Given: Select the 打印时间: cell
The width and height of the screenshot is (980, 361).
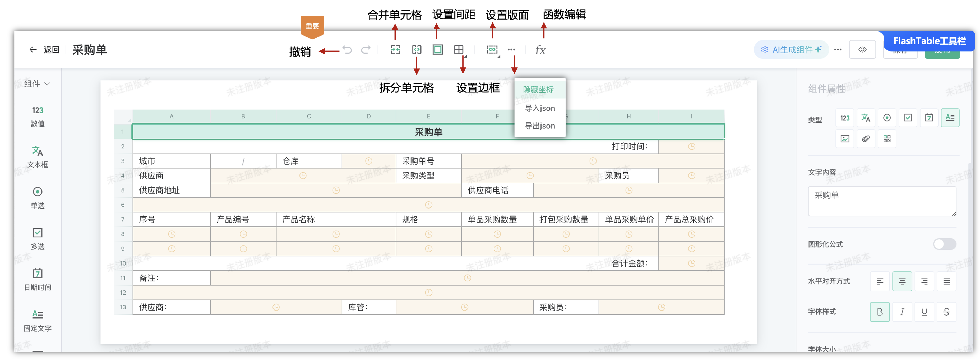Looking at the screenshot, I should click(396, 147).
